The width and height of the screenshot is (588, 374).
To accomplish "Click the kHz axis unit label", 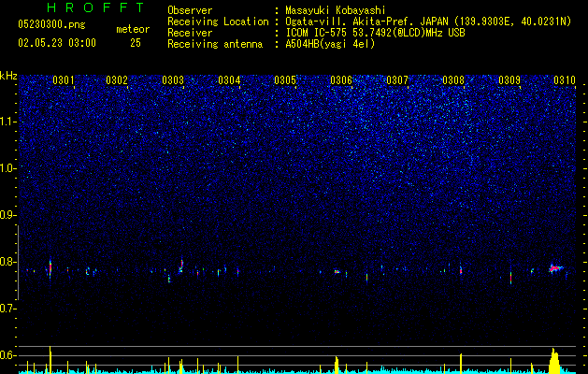I will tap(8, 76).
